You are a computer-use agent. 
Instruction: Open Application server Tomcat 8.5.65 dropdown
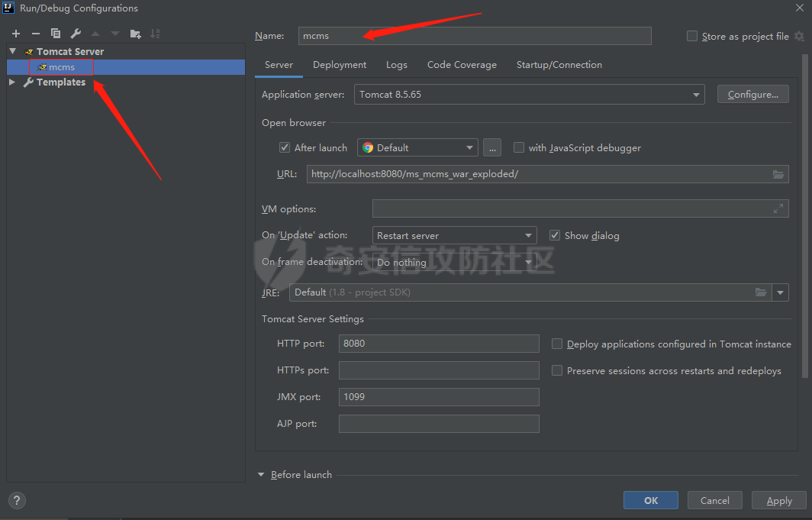(530, 94)
